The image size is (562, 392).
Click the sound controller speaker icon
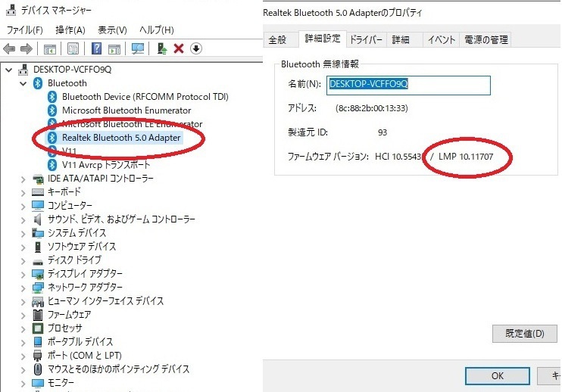[x=37, y=219]
